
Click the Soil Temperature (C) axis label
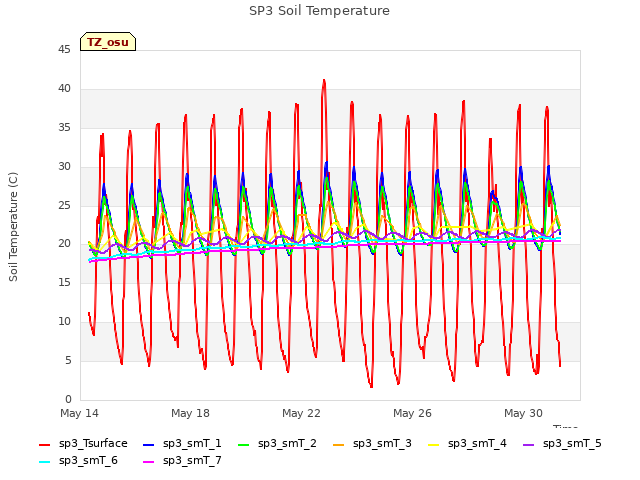coord(13,227)
